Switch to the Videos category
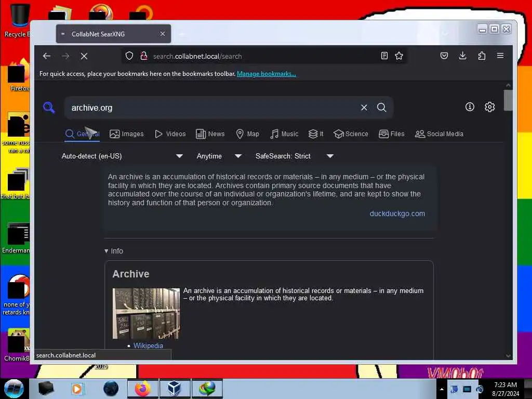 pos(170,134)
